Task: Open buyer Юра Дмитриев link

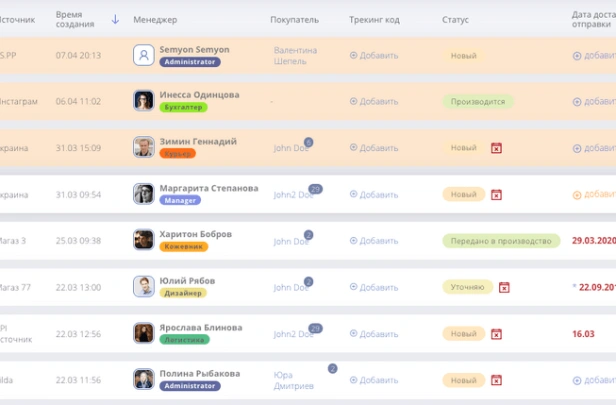Action: (x=295, y=380)
